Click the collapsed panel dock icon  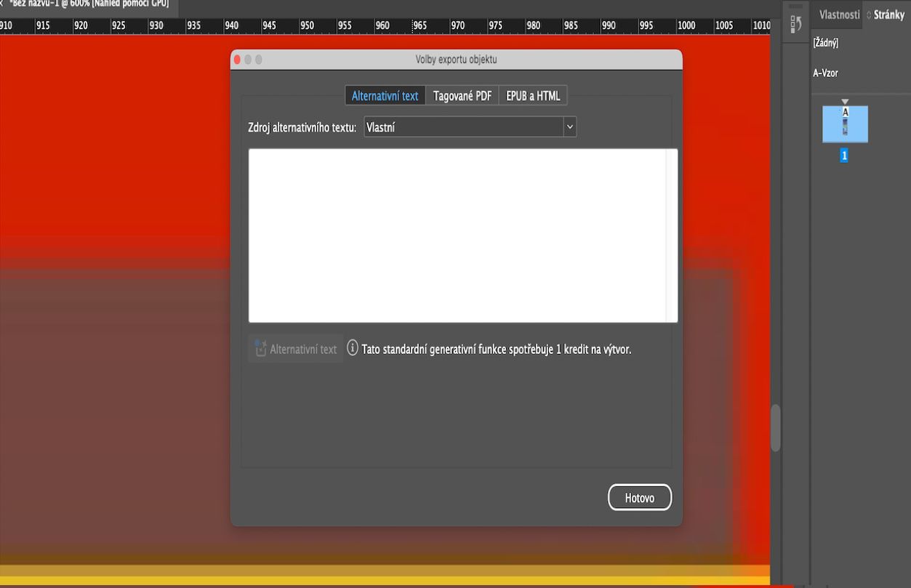coord(795,24)
